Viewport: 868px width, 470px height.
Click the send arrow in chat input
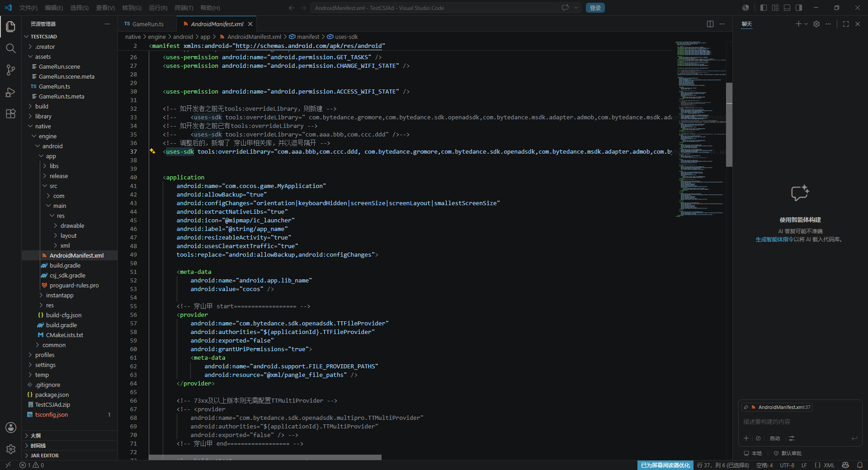(x=854, y=438)
